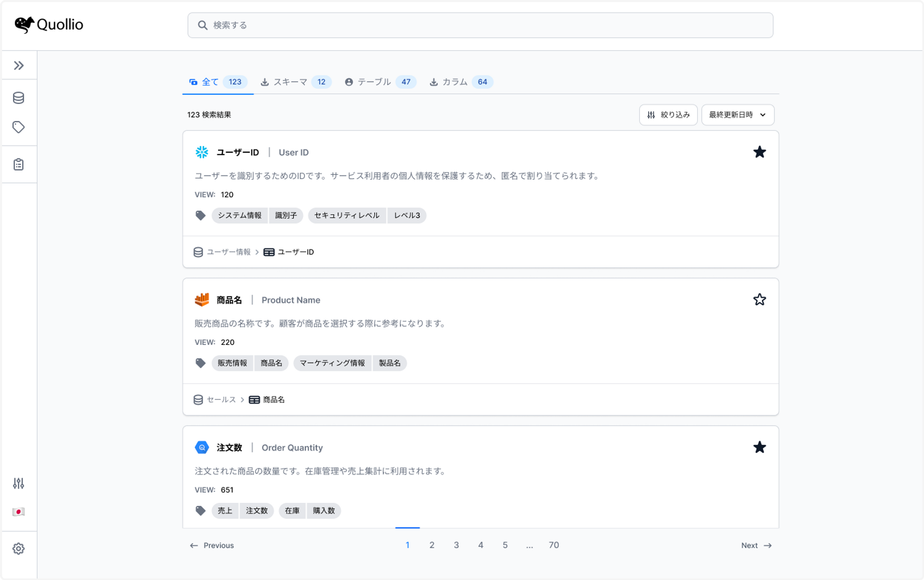924x580 pixels.
Task: Jump to page 70 in pagination
Action: [x=553, y=545]
